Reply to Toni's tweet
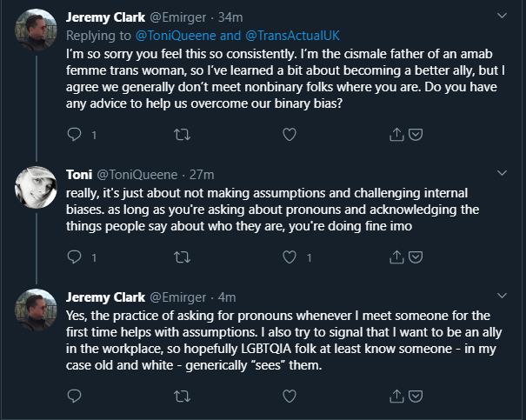526x420 pixels. 74,257
